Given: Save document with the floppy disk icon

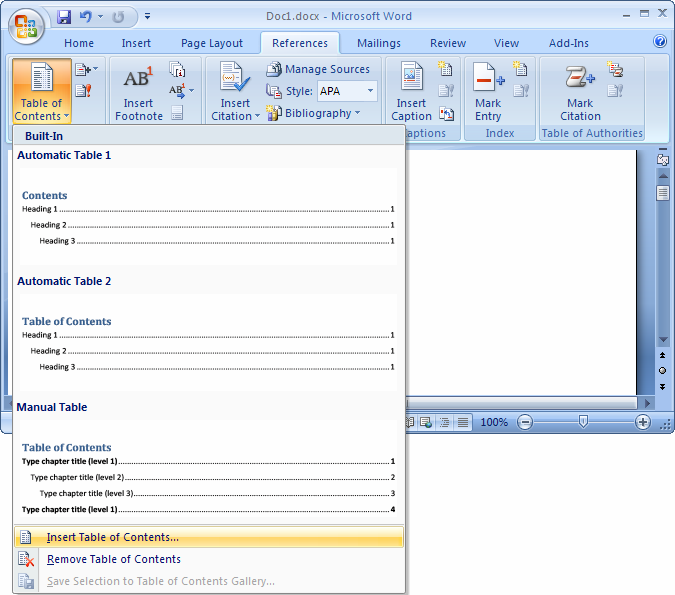Looking at the screenshot, I should click(64, 17).
